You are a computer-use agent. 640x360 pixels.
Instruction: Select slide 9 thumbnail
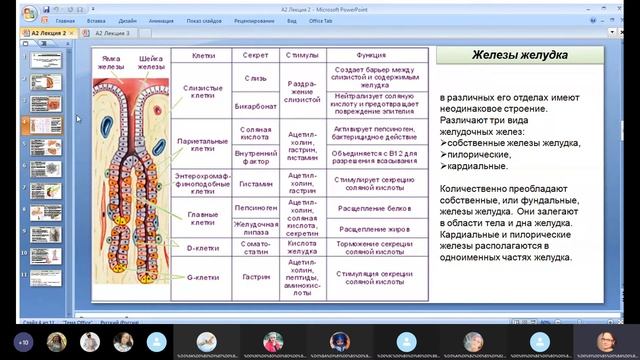click(46, 235)
